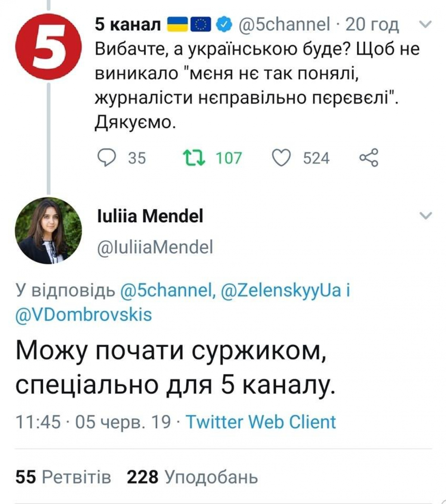
Task: Click the @IuliiaMendel username handle
Action: point(155,247)
